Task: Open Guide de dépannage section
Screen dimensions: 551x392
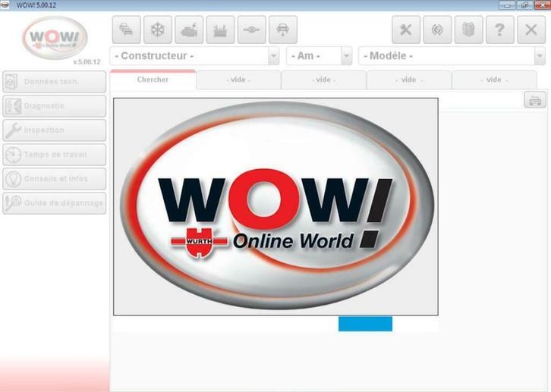Action: point(55,203)
